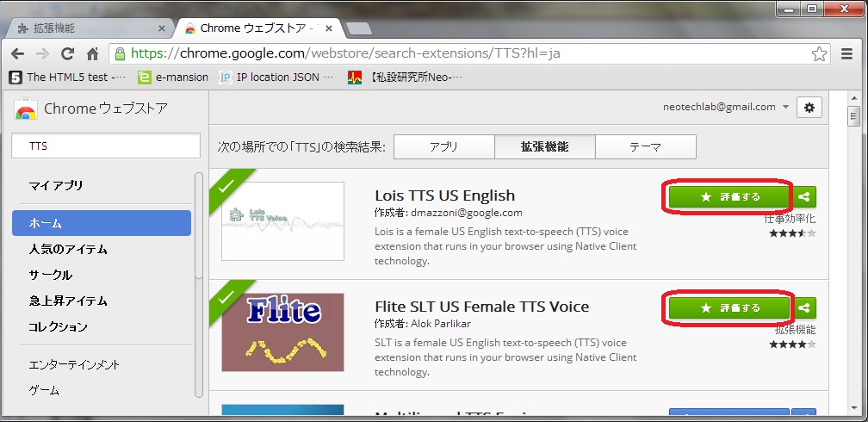The image size is (868, 422).
Task: Click the Lois TTS Voice thumbnail
Action: 282,221
